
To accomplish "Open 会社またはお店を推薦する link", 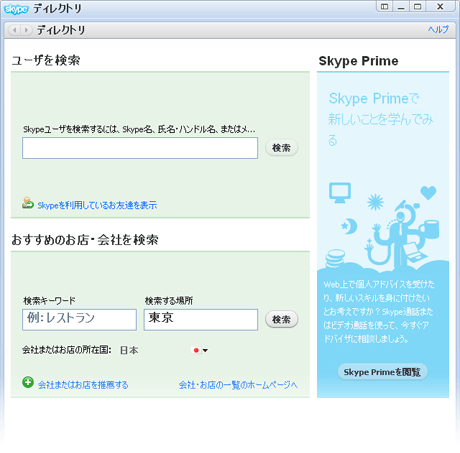I will (x=83, y=385).
